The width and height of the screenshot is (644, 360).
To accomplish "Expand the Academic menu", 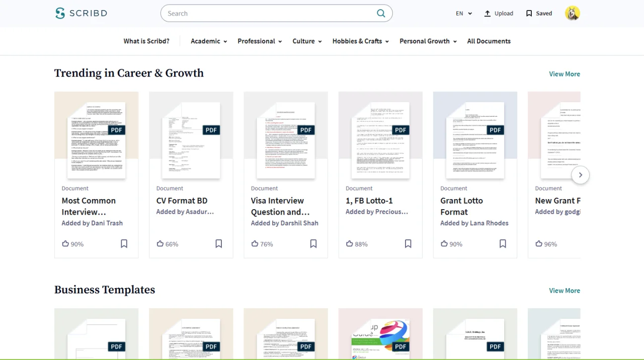I will (209, 41).
